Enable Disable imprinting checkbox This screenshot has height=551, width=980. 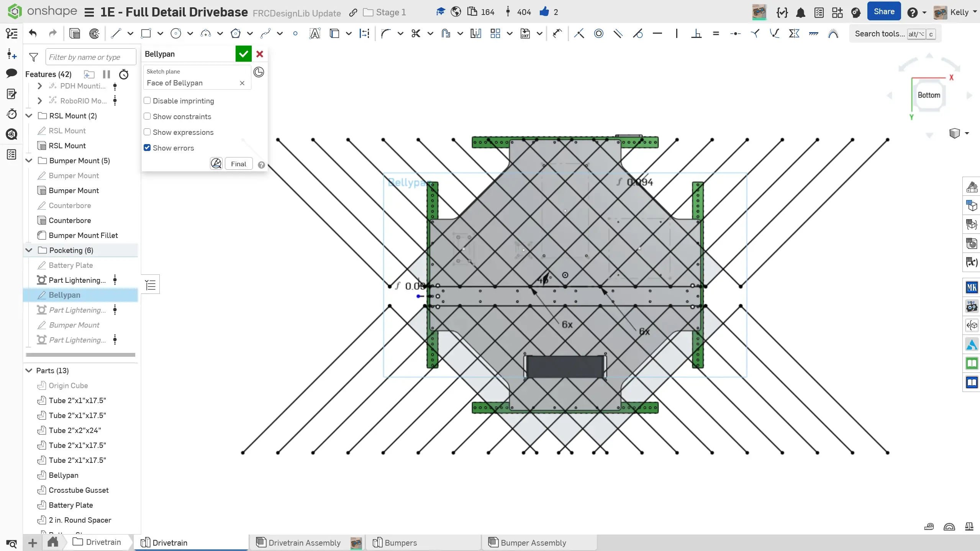coord(147,101)
